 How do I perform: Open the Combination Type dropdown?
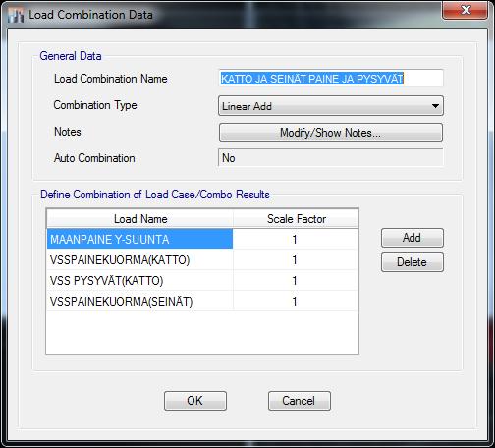(x=331, y=106)
